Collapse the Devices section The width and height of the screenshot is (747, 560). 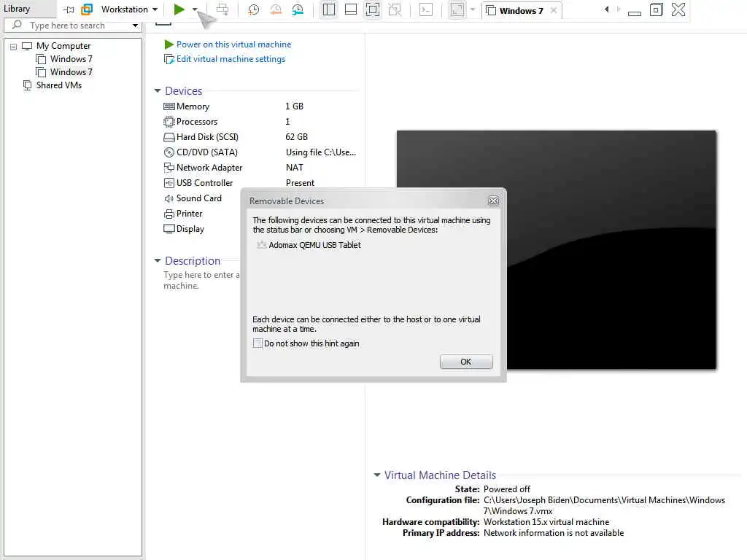(x=158, y=90)
